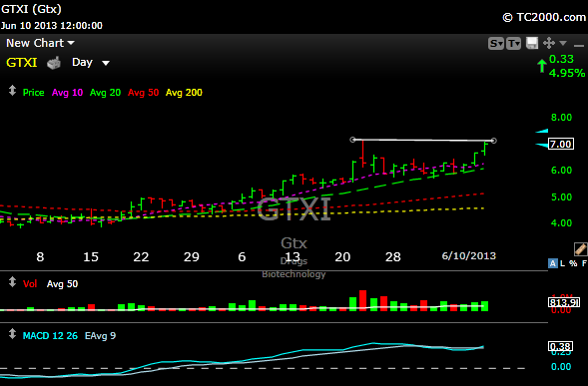
Task: Select the Price indicator label
Action: coord(33,93)
